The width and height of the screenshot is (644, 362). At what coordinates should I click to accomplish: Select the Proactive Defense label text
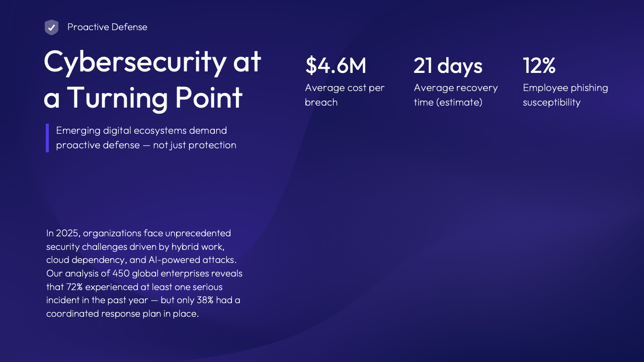[107, 27]
